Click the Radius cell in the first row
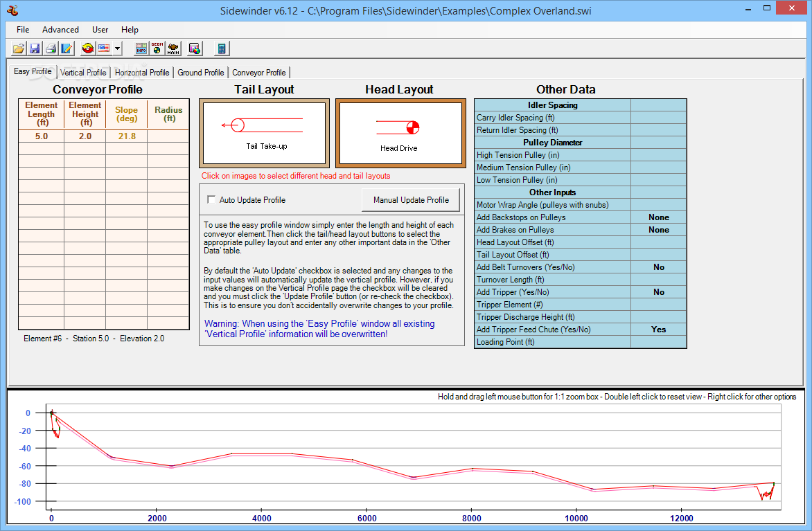This screenshot has height=531, width=812. [168, 136]
